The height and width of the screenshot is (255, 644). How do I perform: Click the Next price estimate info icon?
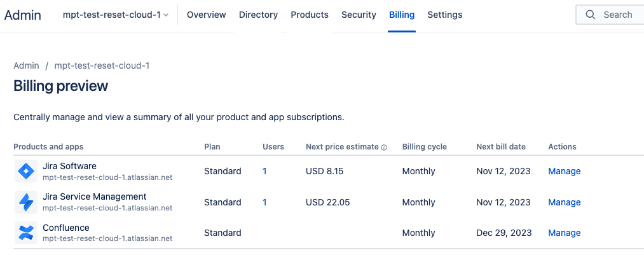point(384,148)
